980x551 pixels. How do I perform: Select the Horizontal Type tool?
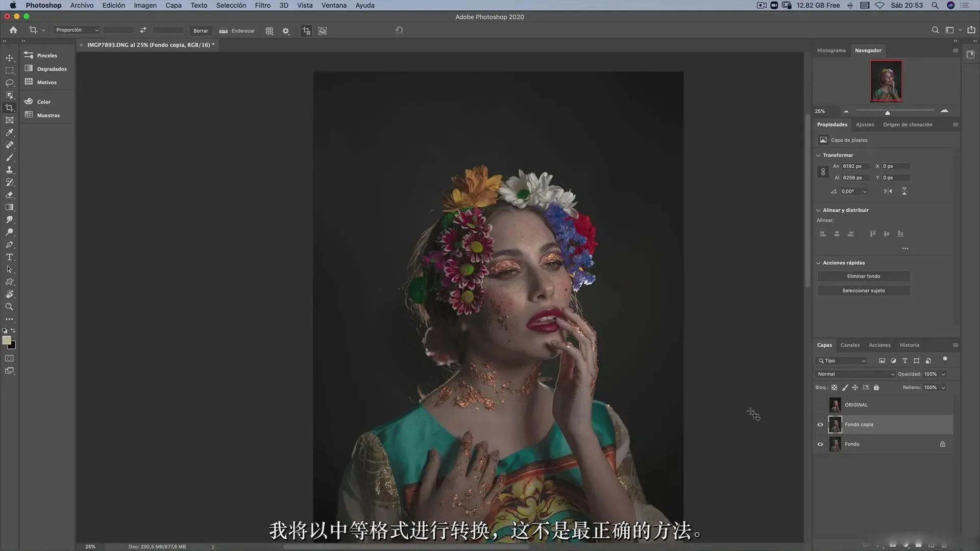click(9, 257)
